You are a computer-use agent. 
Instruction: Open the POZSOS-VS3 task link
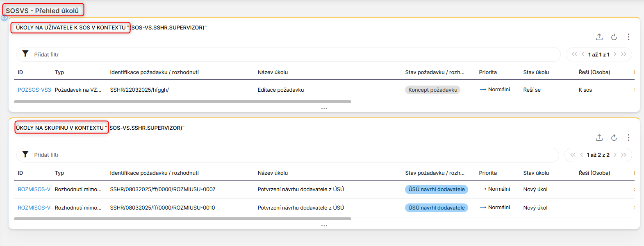pos(34,90)
